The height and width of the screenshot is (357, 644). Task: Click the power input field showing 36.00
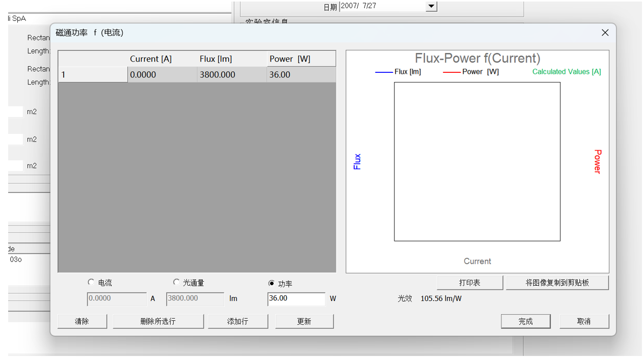click(x=296, y=298)
